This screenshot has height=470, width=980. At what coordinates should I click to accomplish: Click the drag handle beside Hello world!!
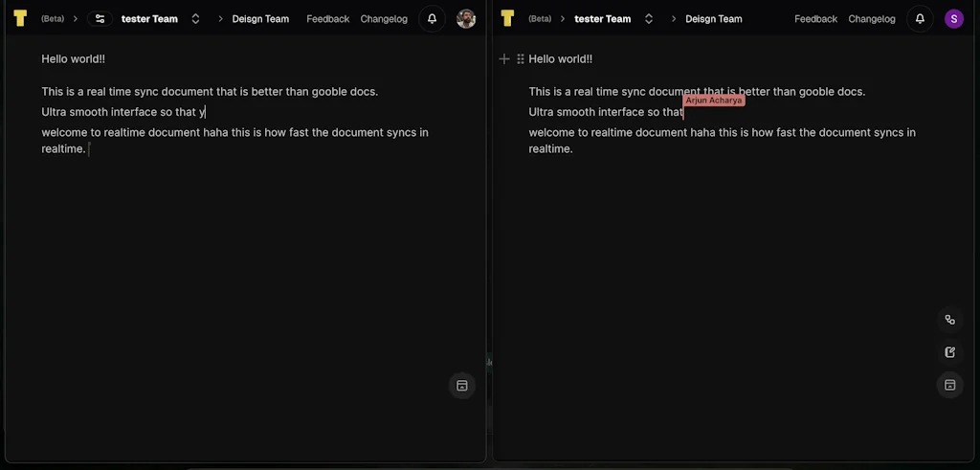pos(521,58)
